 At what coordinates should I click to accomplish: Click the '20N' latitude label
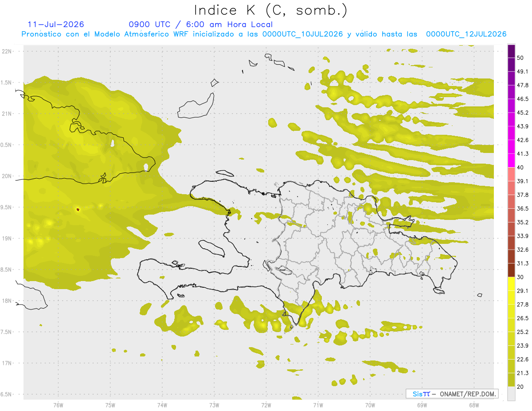(8, 176)
